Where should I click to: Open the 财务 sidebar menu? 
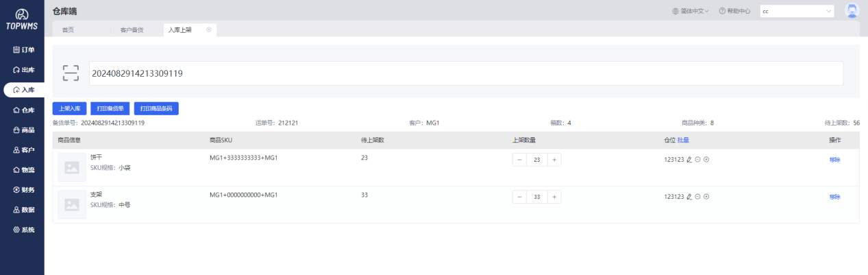(x=23, y=189)
